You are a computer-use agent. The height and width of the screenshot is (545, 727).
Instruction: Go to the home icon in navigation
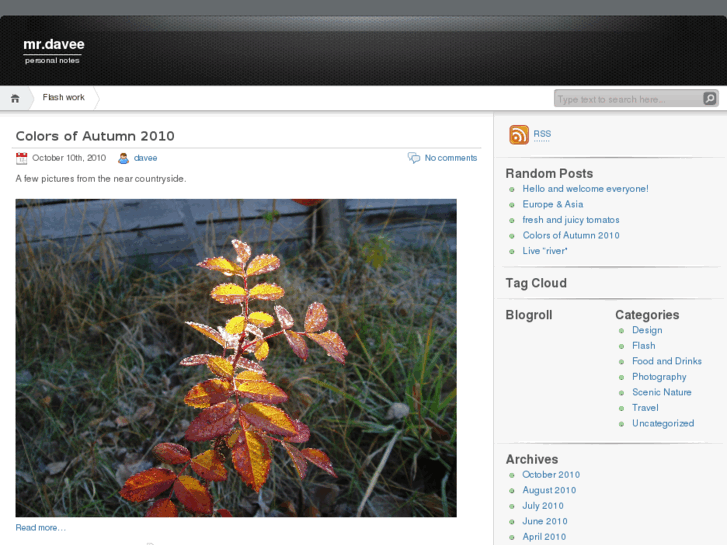point(15,98)
